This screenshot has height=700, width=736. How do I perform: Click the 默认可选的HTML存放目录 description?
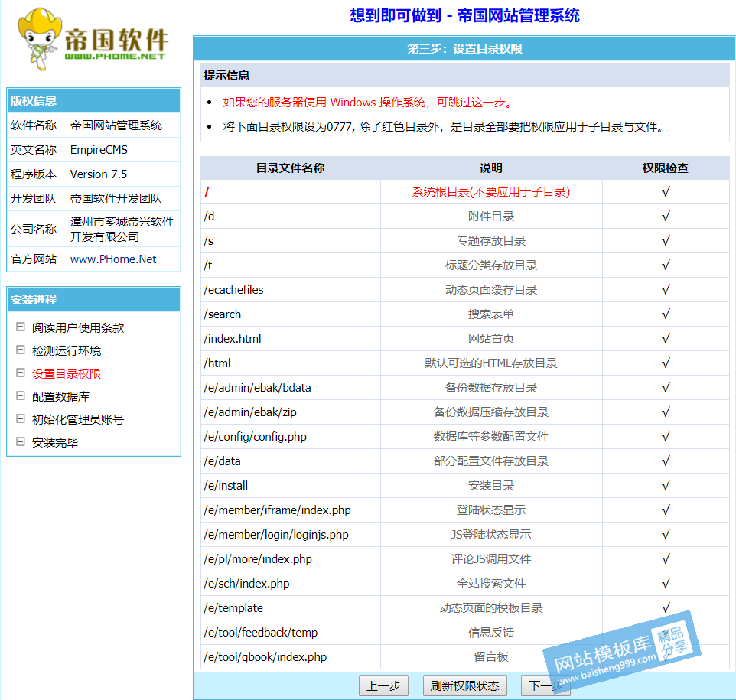coord(491,363)
